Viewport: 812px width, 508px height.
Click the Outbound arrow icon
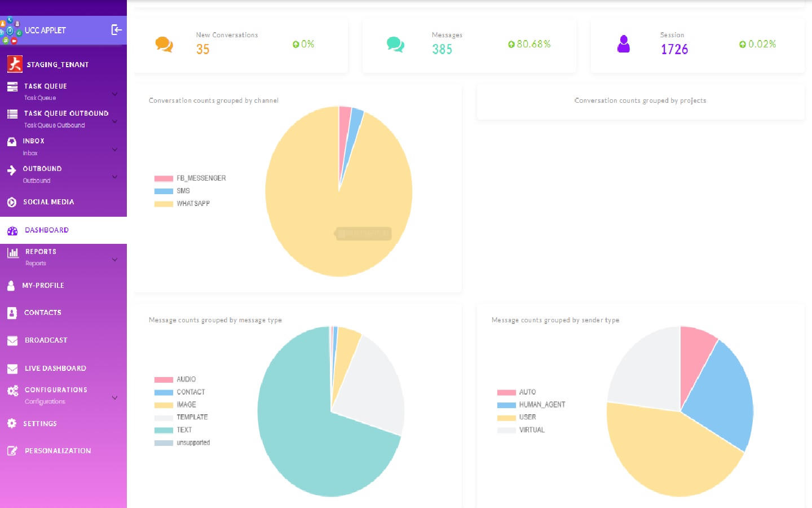[12, 170]
